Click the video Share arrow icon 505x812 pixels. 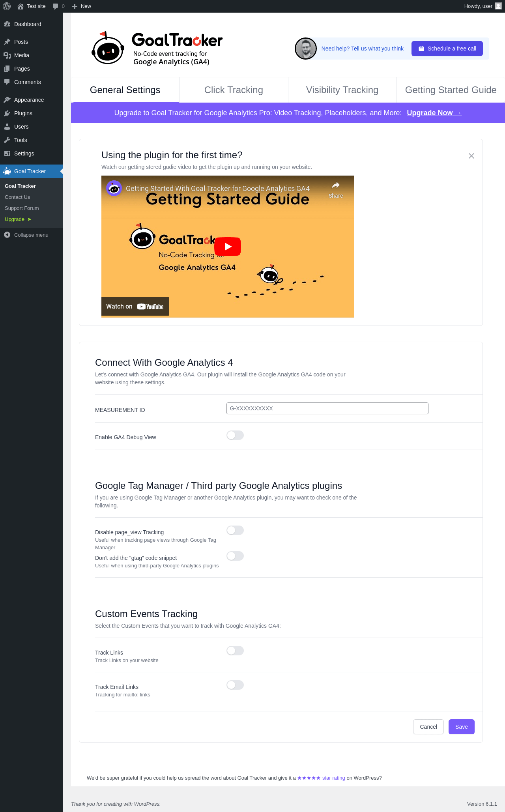[336, 185]
